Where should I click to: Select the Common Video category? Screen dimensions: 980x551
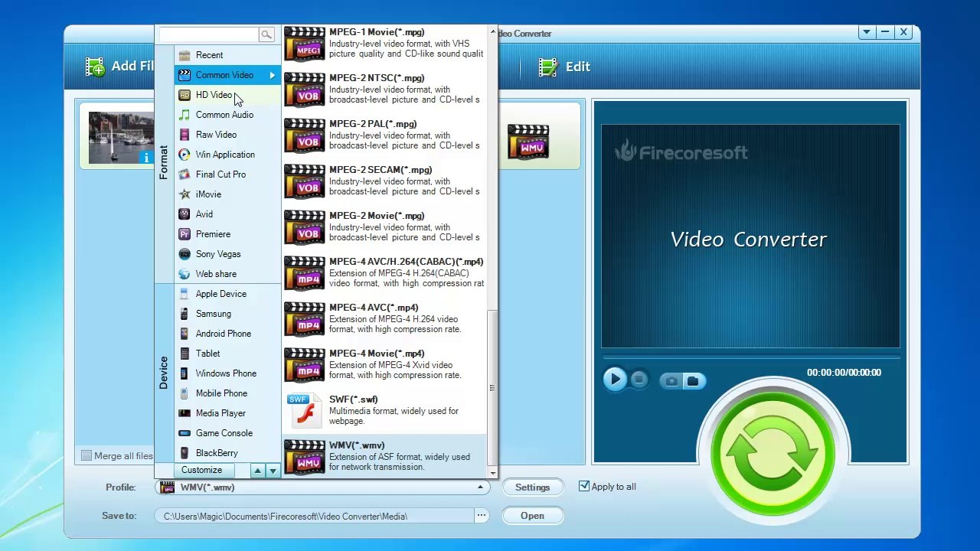coord(227,75)
